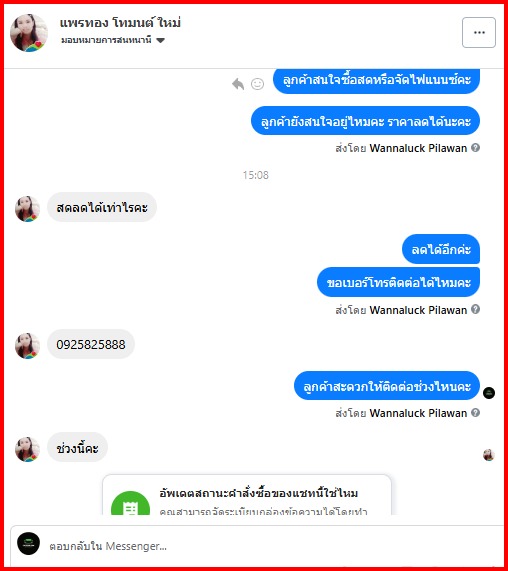Image resolution: width=508 pixels, height=571 pixels.
Task: Open the three-dot options menu
Action: [x=479, y=32]
